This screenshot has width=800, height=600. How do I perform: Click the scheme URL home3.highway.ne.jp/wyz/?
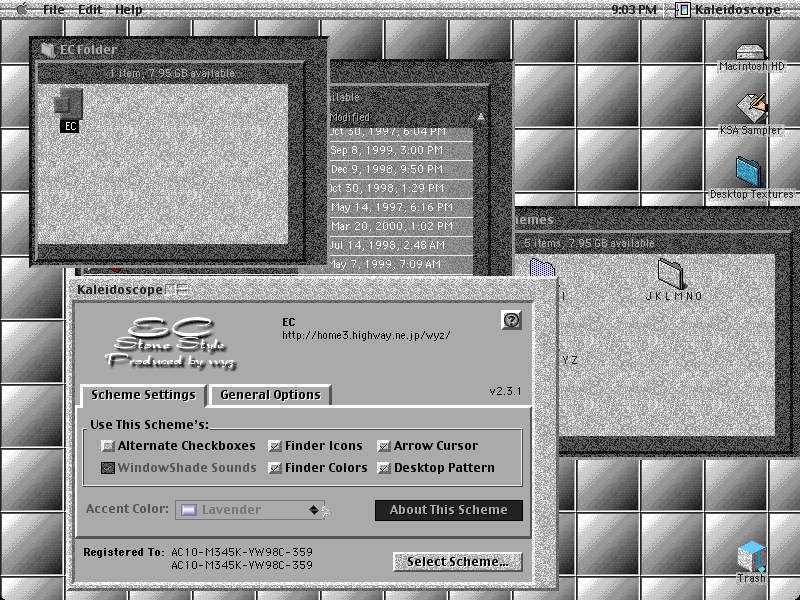(366, 336)
